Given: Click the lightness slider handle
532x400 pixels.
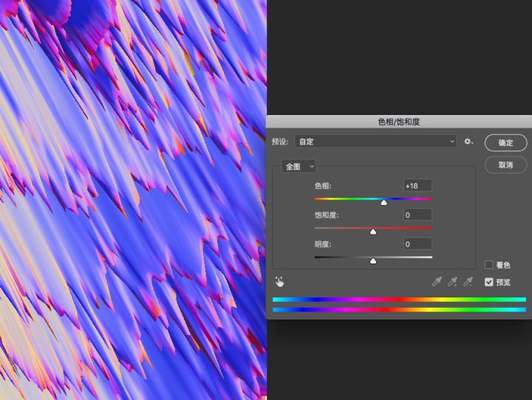Looking at the screenshot, I should [x=373, y=261].
